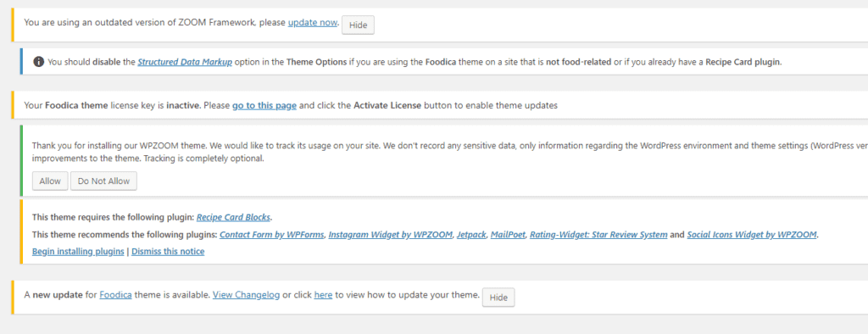Screen dimensions: 868x334
Task: View Changelog for the Foodica update
Action: 247,295
